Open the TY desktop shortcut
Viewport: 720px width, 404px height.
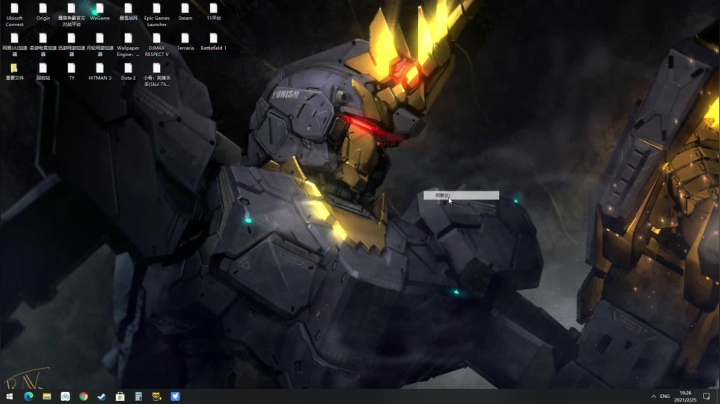[x=72, y=72]
